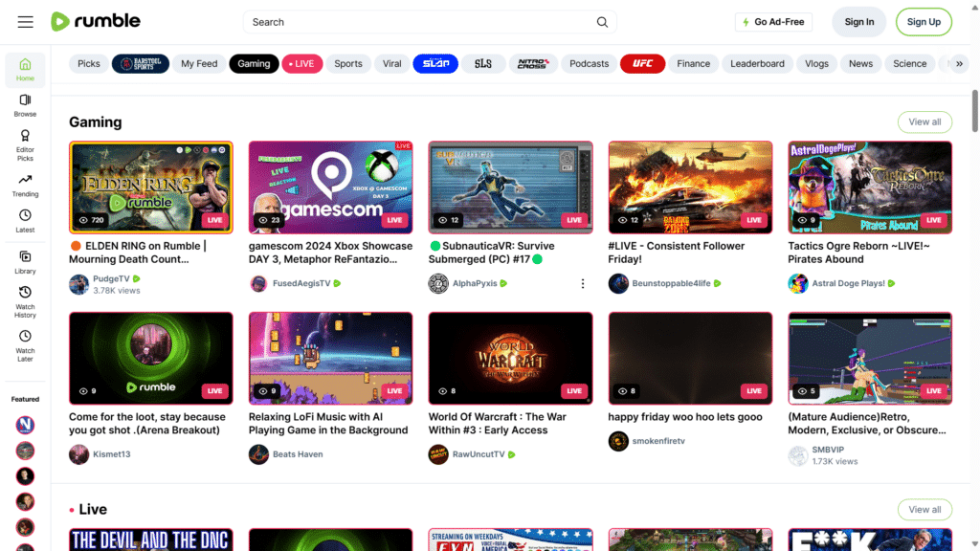Image resolution: width=980 pixels, height=551 pixels.
Task: Click SMBVIP channel avatar
Action: pos(797,455)
